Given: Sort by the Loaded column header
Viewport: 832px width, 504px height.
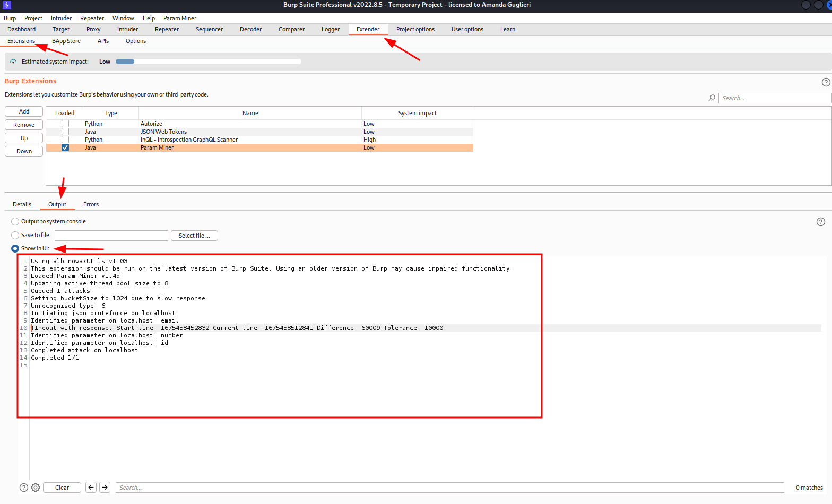Looking at the screenshot, I should pos(65,113).
